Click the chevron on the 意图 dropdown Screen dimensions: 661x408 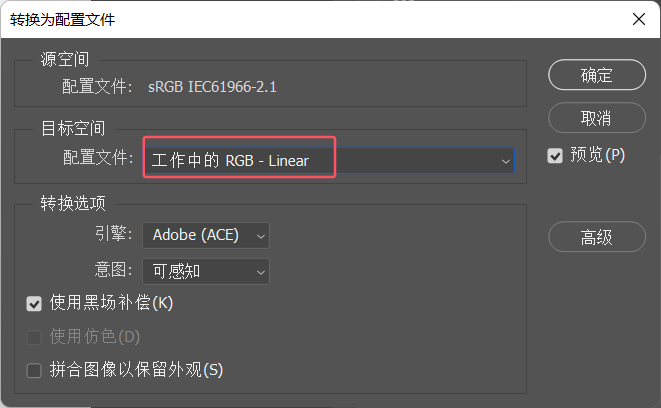(x=261, y=271)
